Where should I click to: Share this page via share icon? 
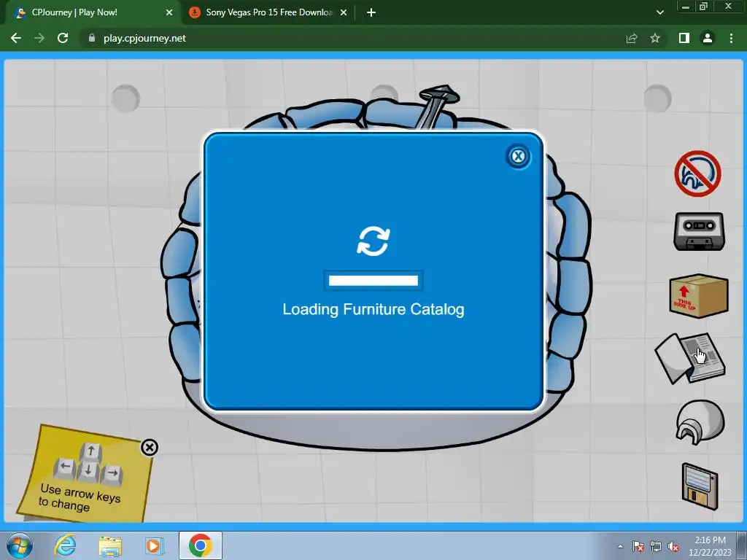click(x=631, y=38)
